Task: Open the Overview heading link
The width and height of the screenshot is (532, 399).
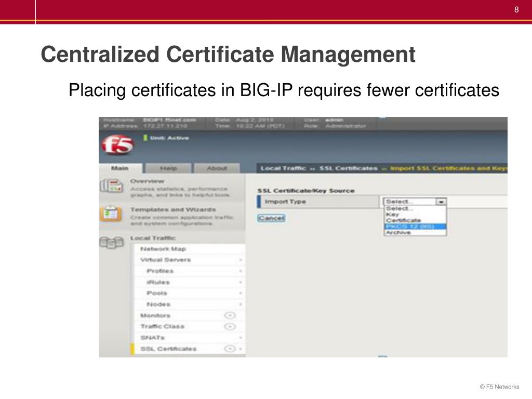Action: click(x=147, y=181)
